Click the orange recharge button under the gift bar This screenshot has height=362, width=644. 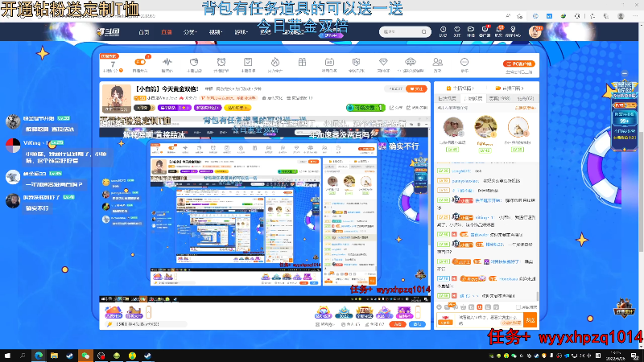[x=397, y=324]
